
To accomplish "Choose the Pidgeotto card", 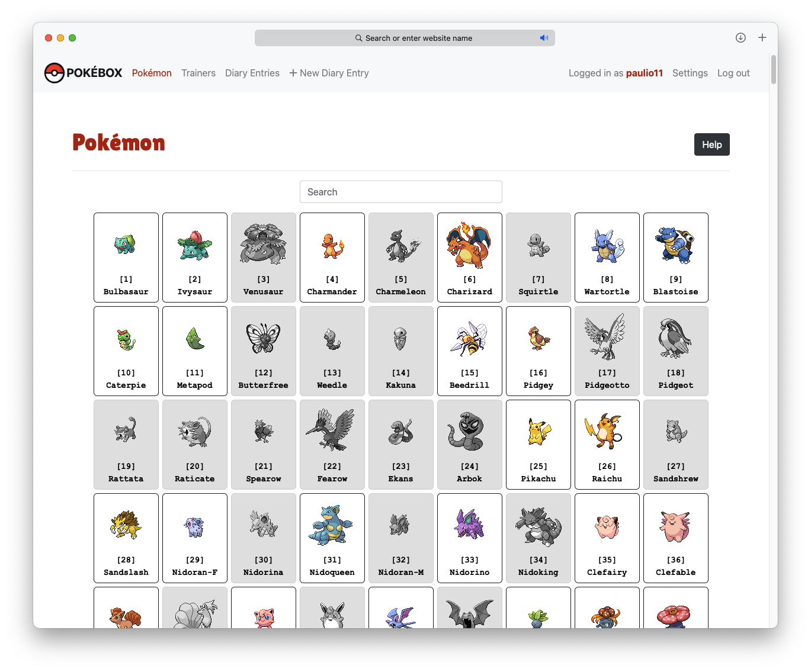I will (607, 351).
